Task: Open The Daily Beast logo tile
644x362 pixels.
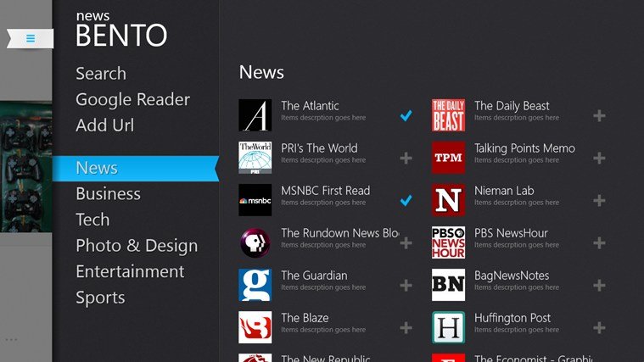Action: pyautogui.click(x=448, y=115)
